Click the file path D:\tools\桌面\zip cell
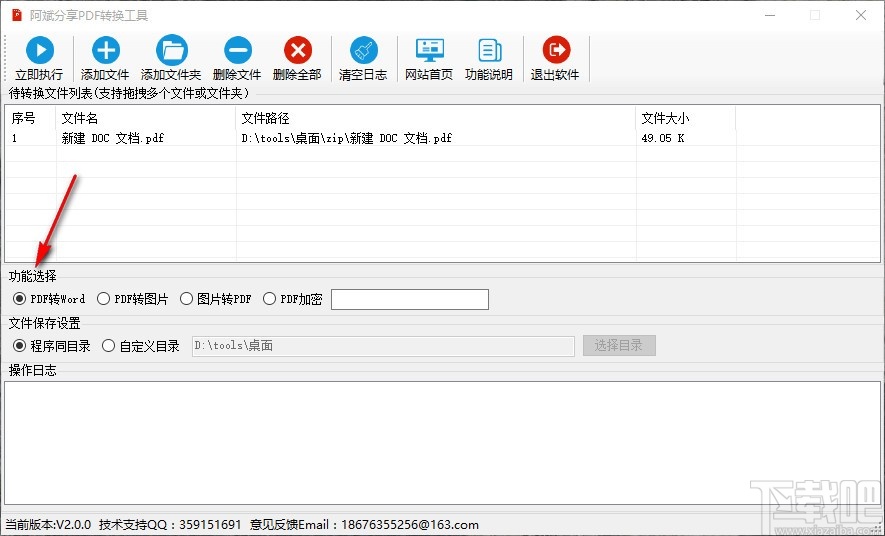 pyautogui.click(x=347, y=138)
